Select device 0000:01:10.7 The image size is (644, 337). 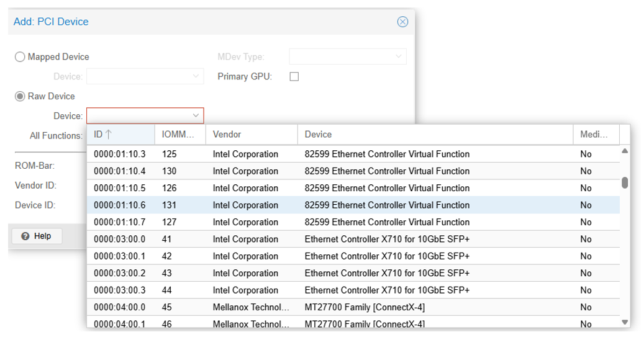pos(353,222)
